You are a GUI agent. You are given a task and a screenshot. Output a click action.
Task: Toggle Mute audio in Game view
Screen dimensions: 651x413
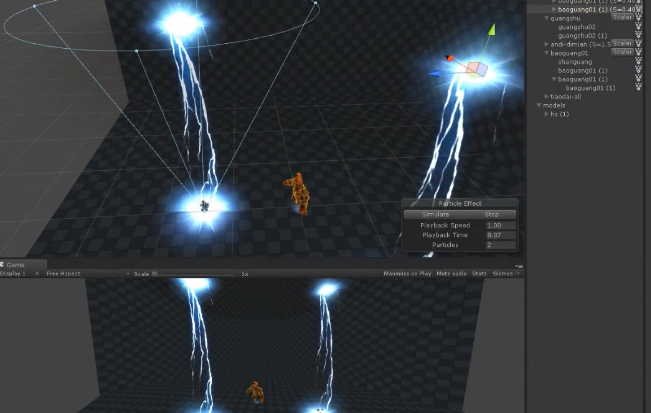tap(451, 274)
